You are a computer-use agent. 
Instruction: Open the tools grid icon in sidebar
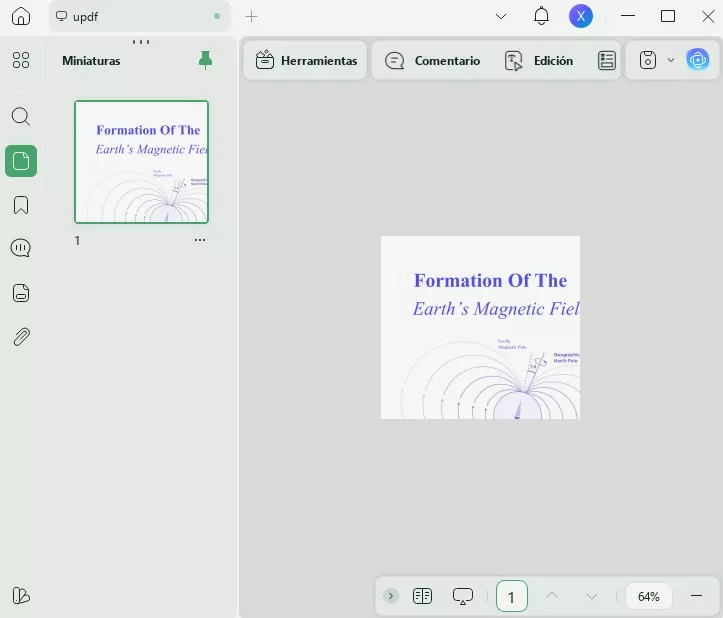tap(21, 60)
